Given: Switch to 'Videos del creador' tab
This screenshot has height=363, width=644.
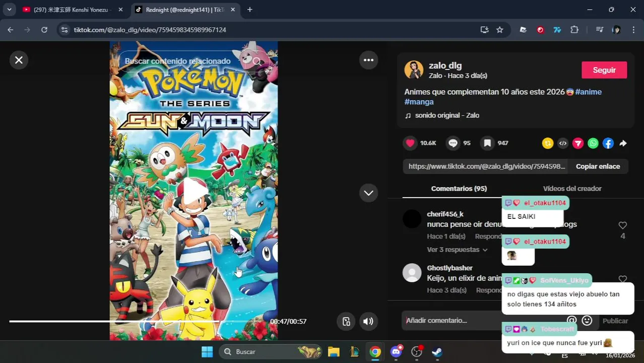Looking at the screenshot, I should pos(572,189).
